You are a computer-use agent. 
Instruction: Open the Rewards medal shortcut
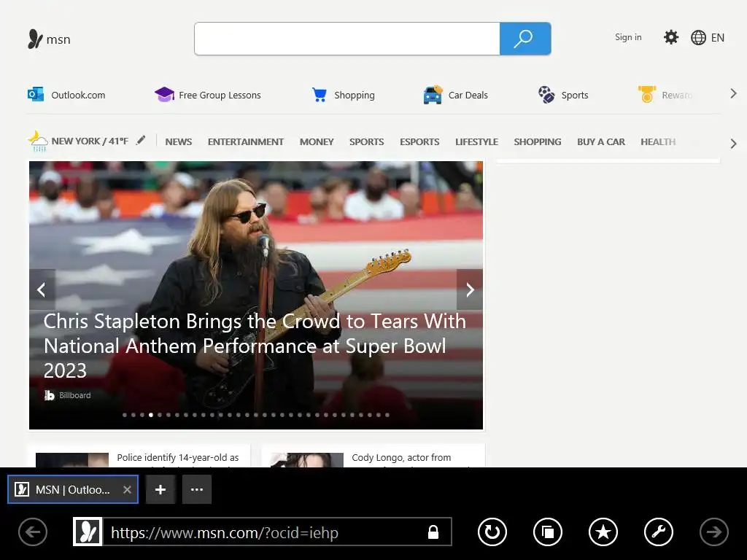coord(665,95)
